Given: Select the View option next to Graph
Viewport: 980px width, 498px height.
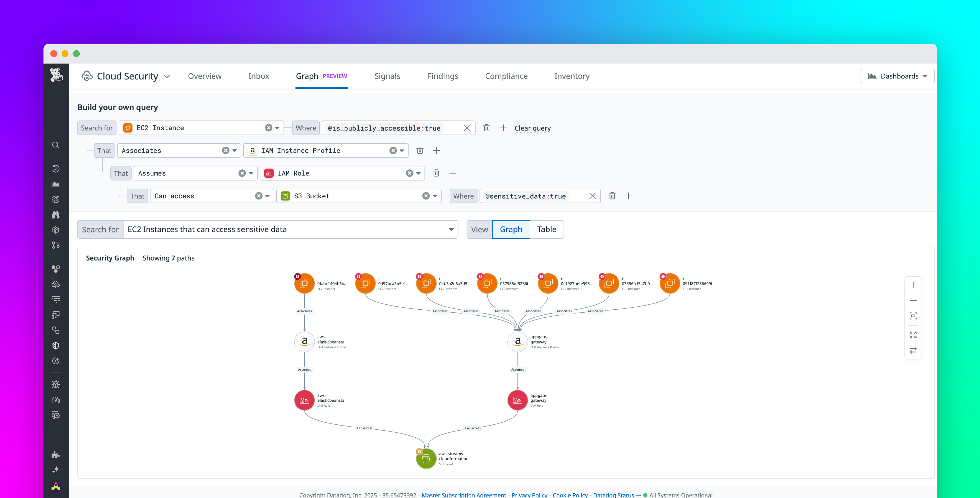Looking at the screenshot, I should click(x=479, y=229).
